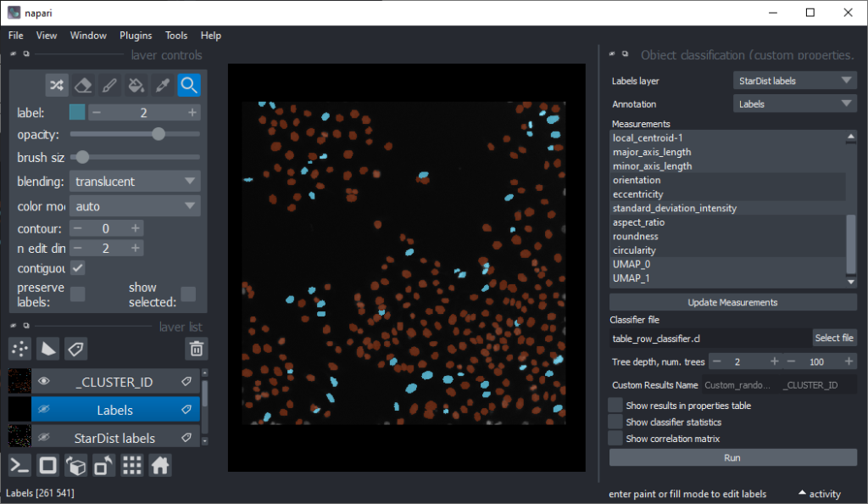Click the Run button
The height and width of the screenshot is (504, 868).
[x=732, y=457]
